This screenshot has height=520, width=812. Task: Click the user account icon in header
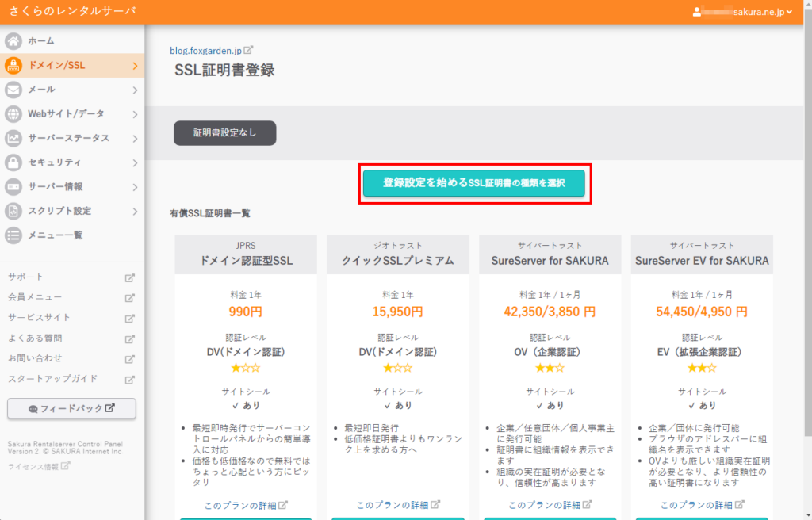pos(696,12)
